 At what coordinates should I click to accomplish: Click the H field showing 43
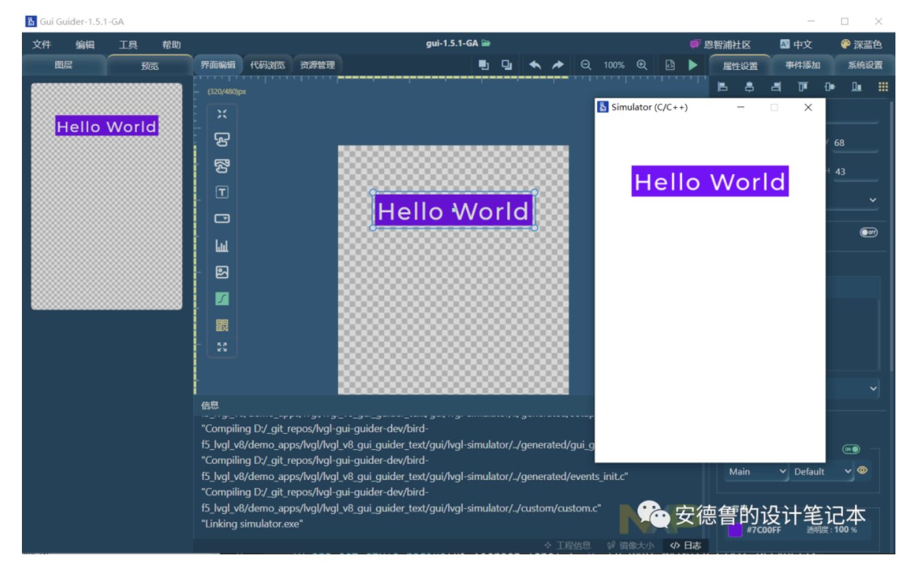pyautogui.click(x=856, y=171)
